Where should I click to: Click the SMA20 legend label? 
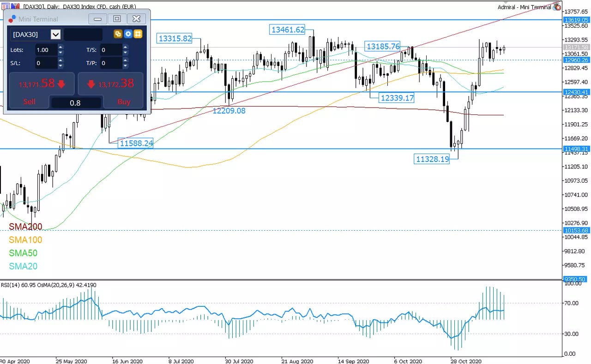(23, 267)
